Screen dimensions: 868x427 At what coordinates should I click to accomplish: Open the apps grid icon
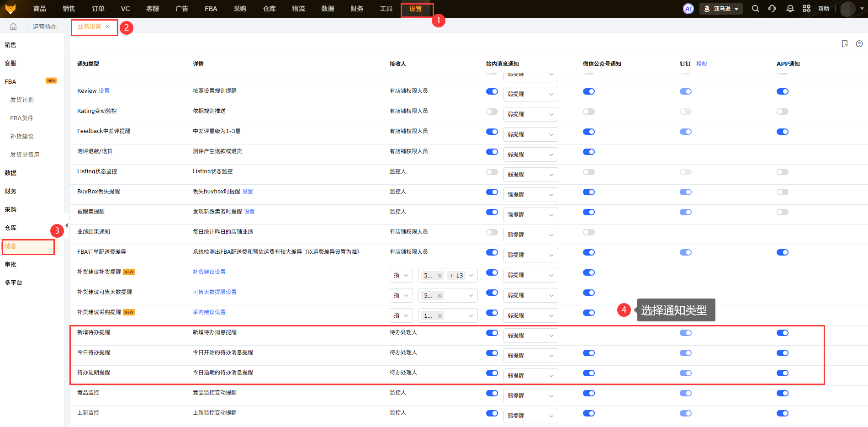tap(806, 9)
